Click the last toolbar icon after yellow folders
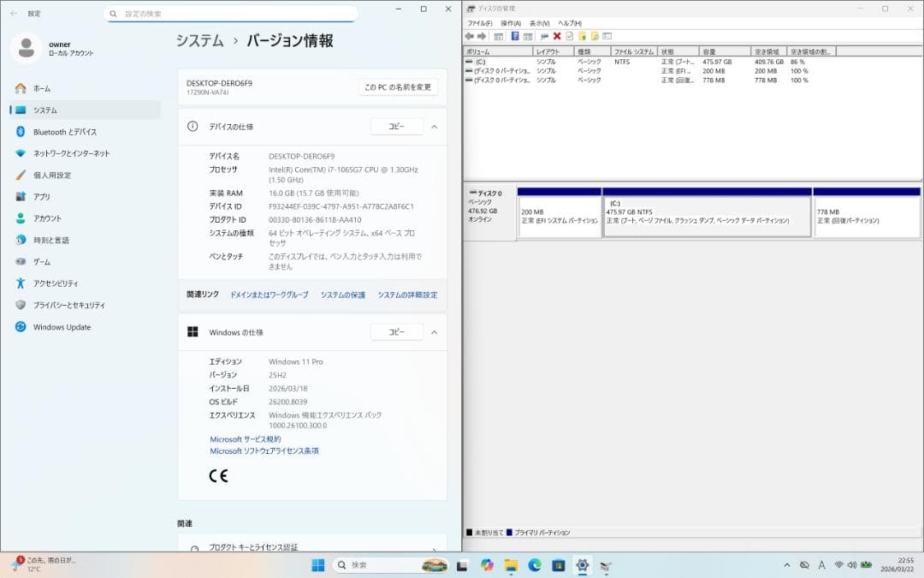Viewport: 924px width, 578px height. (607, 37)
